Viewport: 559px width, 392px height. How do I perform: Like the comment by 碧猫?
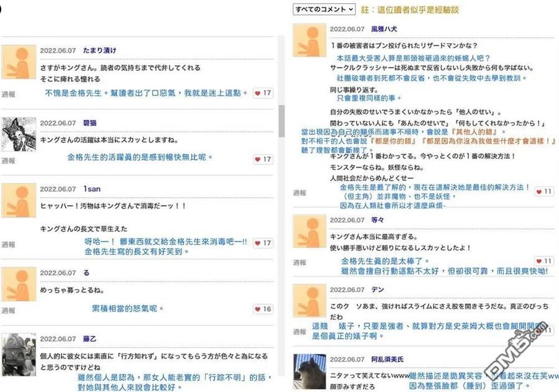[x=263, y=160]
